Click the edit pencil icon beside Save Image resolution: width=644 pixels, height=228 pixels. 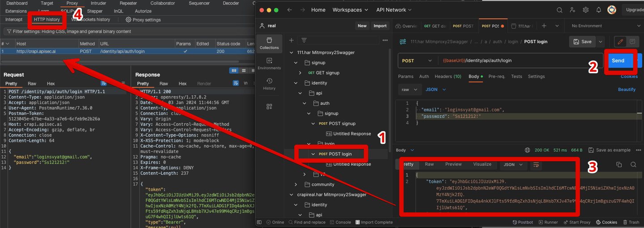(x=620, y=42)
